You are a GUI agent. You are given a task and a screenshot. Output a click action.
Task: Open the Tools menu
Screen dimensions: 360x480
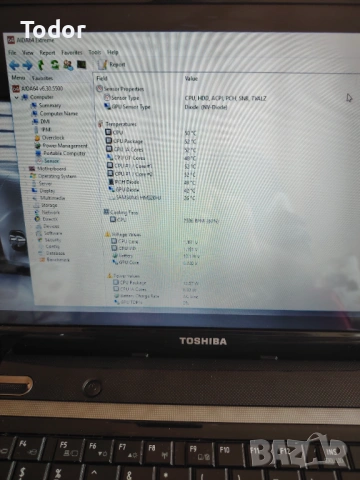95,52
